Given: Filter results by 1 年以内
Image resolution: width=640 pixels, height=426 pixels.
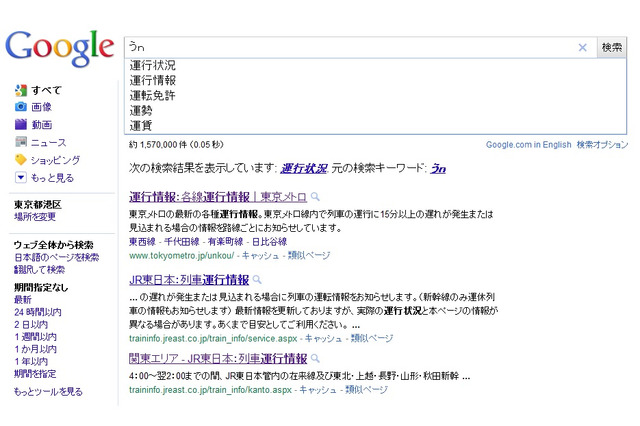Looking at the screenshot, I should pyautogui.click(x=31, y=361).
